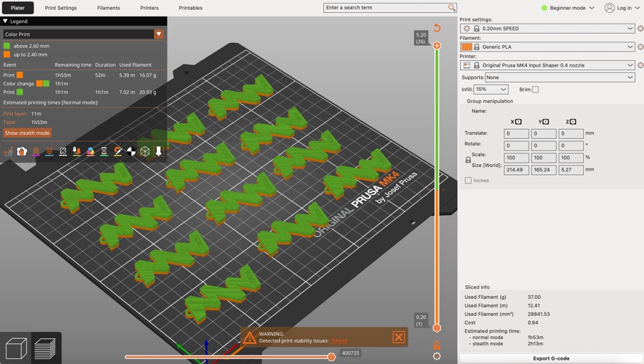
Task: Toggle Custom G-codes visibility icon
Action: click(117, 152)
